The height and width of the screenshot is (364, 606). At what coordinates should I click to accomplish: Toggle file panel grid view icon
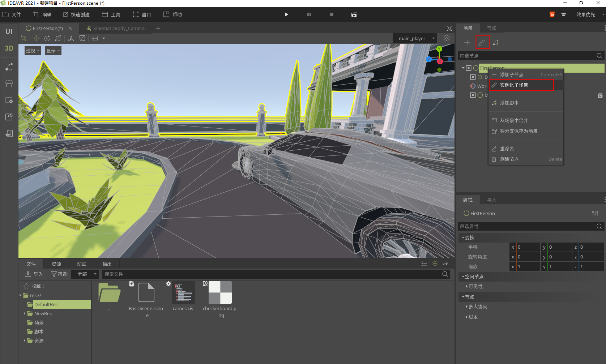coord(435,264)
